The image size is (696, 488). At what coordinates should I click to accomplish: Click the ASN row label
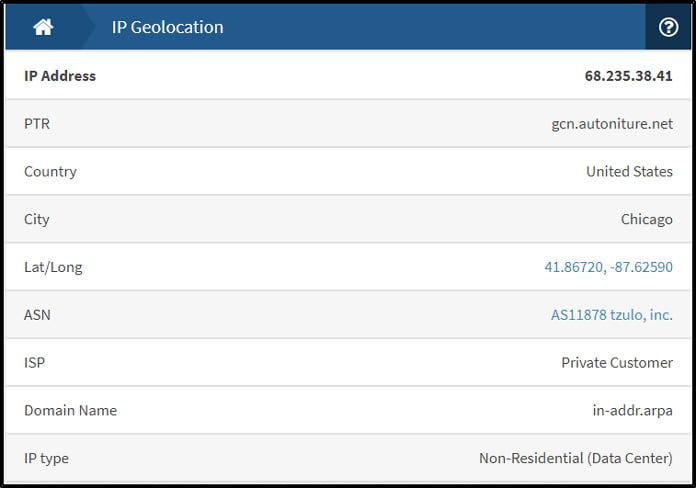37,315
